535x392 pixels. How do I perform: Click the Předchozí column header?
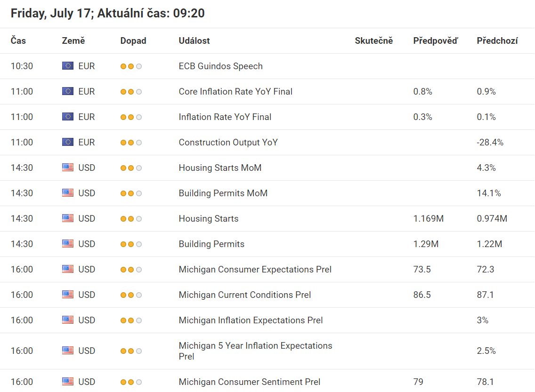coord(497,41)
